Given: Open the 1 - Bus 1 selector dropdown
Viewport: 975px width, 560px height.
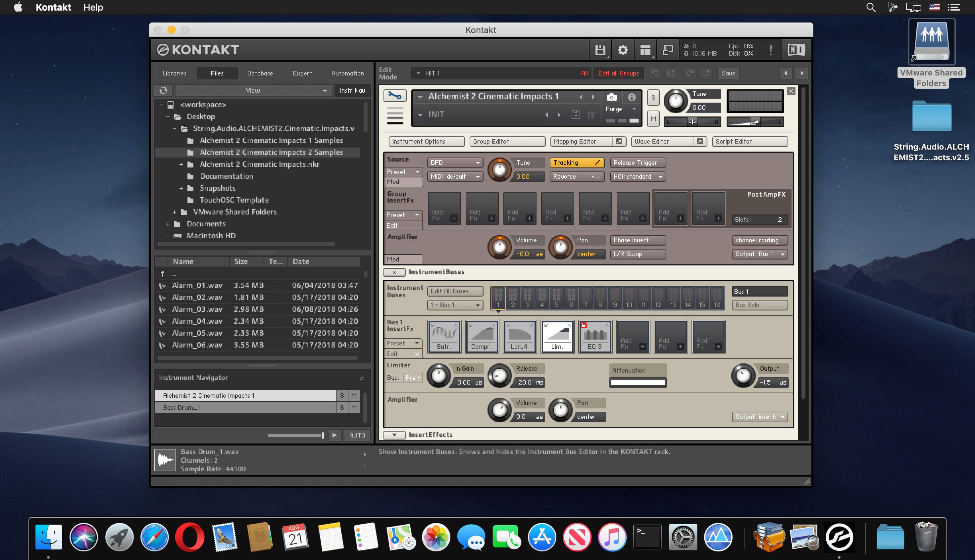Looking at the screenshot, I should [455, 305].
